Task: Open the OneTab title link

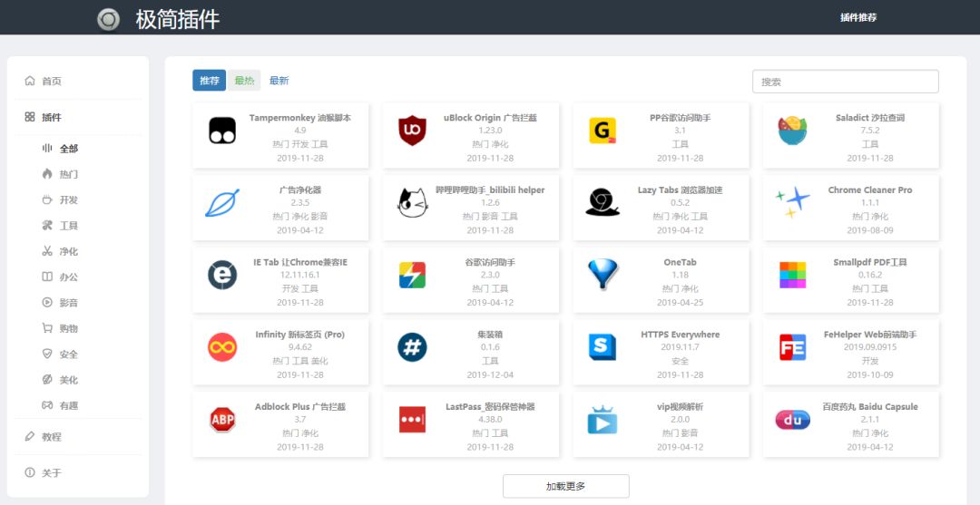Action: [x=680, y=262]
